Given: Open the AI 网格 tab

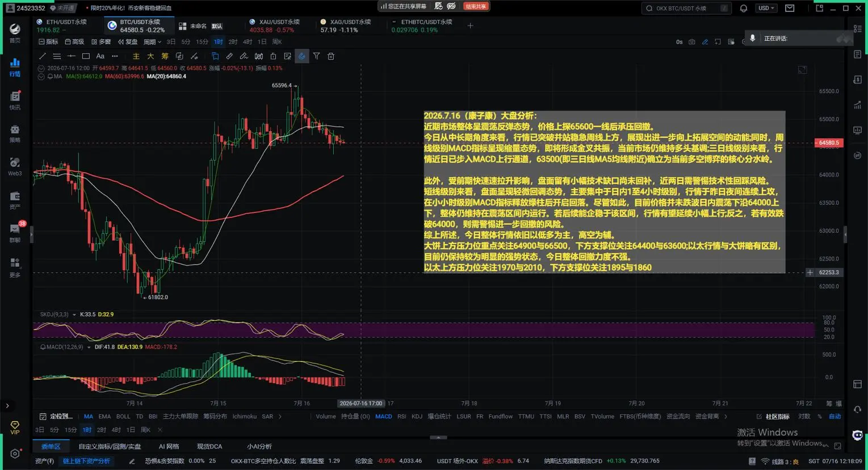Looking at the screenshot, I should [169, 447].
